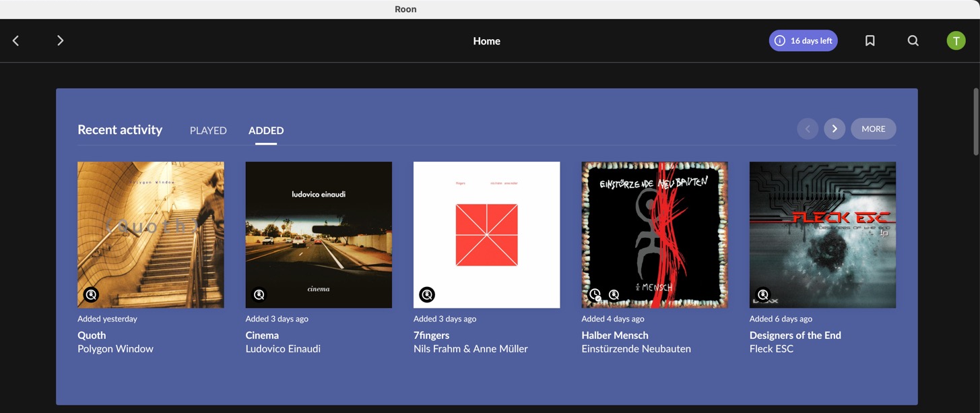The width and height of the screenshot is (980, 413).
Task: Open the bookmarks icon
Action: [x=870, y=40]
